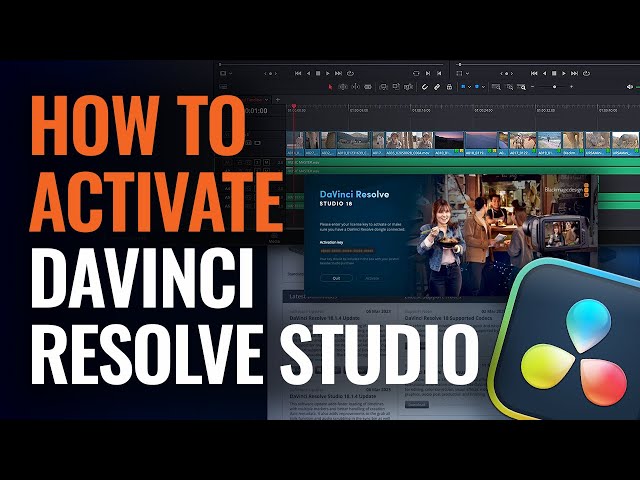Click the timeline zoom minus button
Image resolution: width=640 pixels, height=480 pixels.
click(533, 87)
